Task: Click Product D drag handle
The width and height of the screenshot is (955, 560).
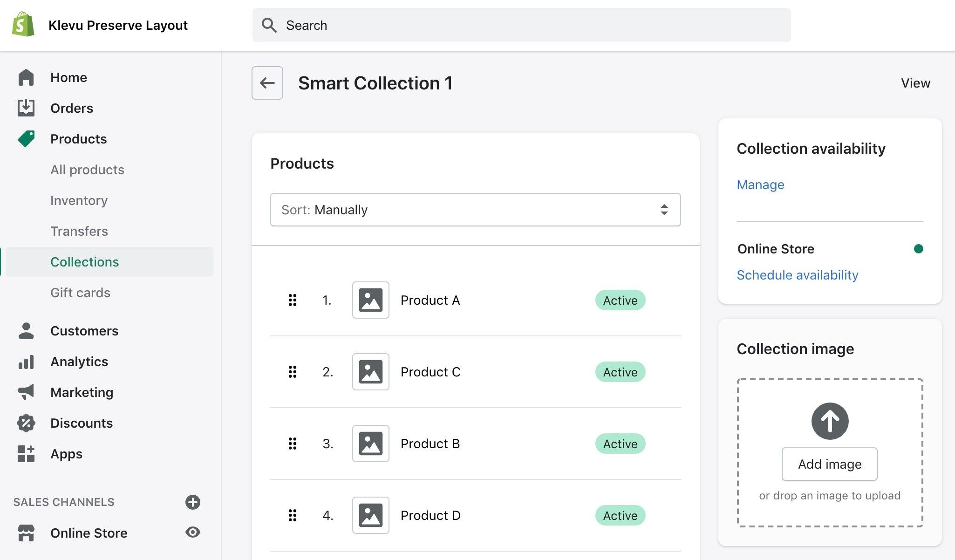Action: tap(292, 515)
